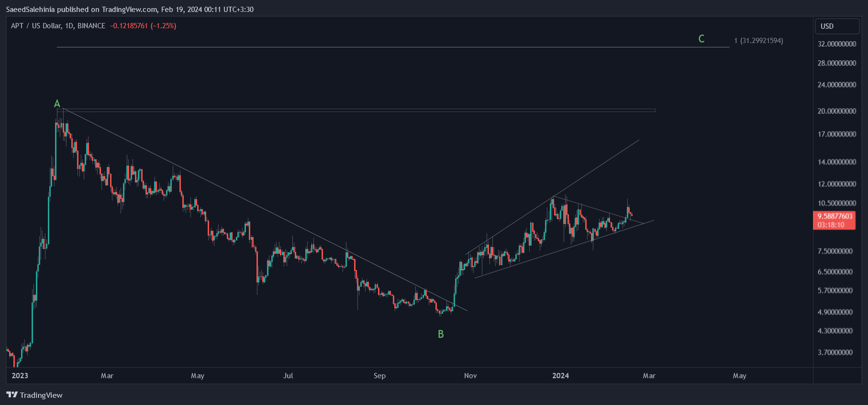The height and width of the screenshot is (405, 868).
Task: Select the wave label C
Action: 701,39
